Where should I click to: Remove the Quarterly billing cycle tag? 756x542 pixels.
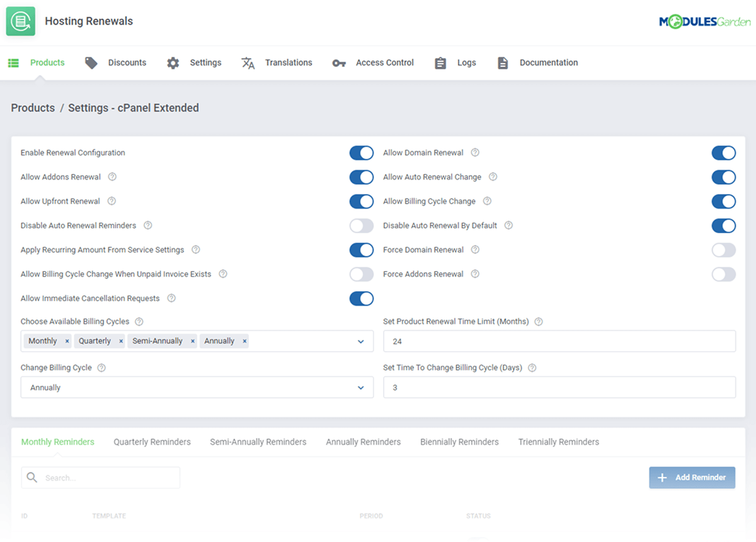(x=121, y=341)
